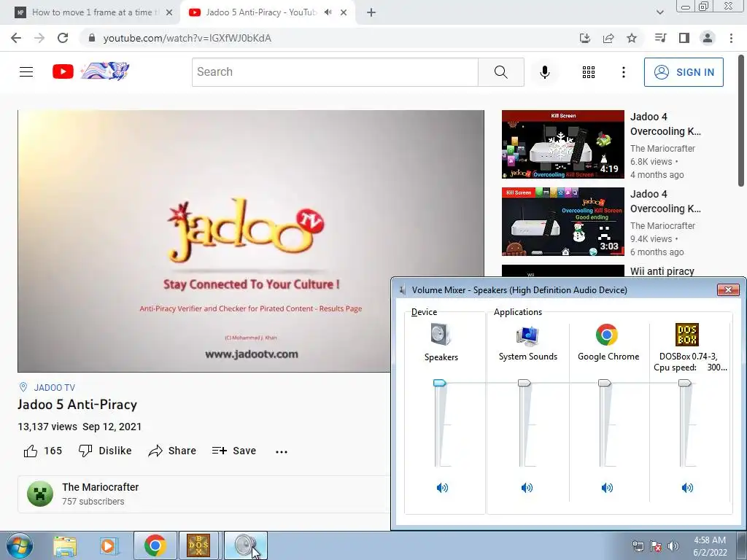This screenshot has width=747, height=560.
Task: Open the tab search chevron dropdown
Action: coord(659,12)
